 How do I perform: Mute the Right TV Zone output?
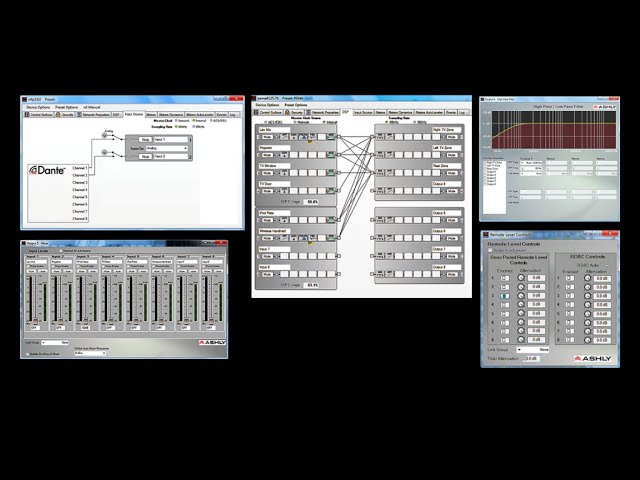click(x=451, y=137)
